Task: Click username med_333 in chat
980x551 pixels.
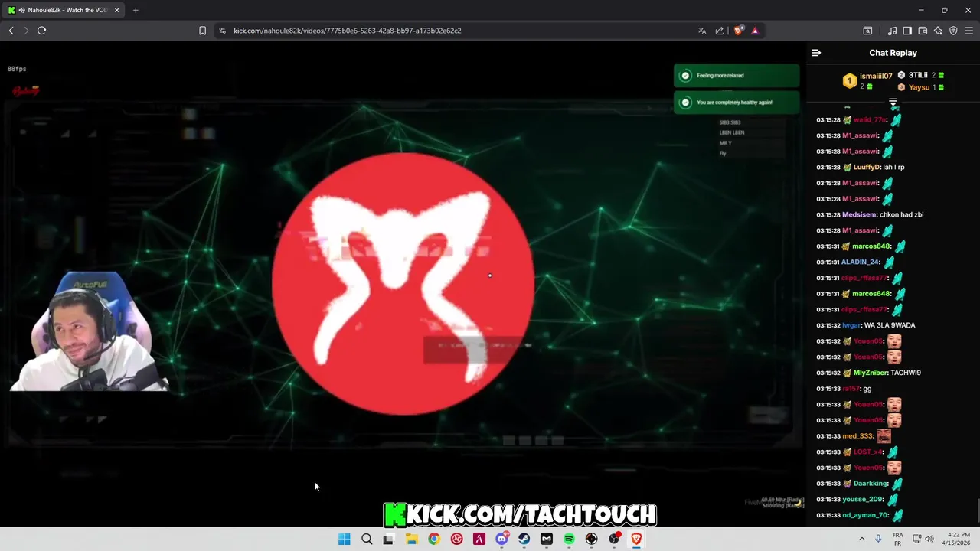Action: tap(858, 436)
